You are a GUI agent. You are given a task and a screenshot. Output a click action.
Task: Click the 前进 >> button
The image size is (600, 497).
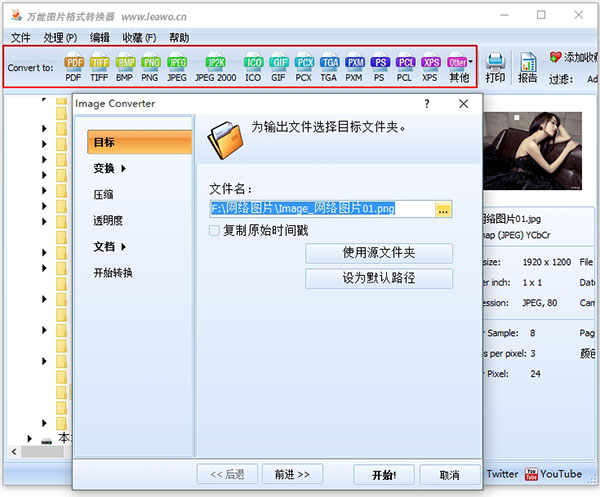pos(292,474)
